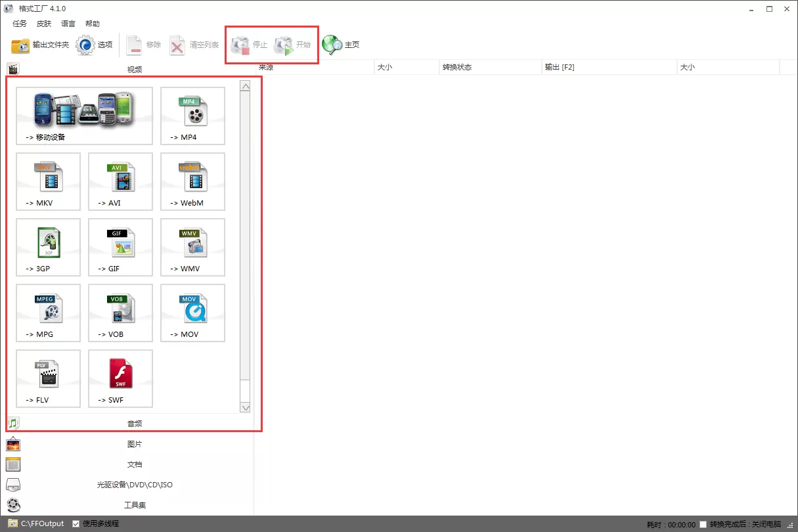Select the 3GP conversion icon
Viewport: 798px width, 532px height.
[x=48, y=247]
